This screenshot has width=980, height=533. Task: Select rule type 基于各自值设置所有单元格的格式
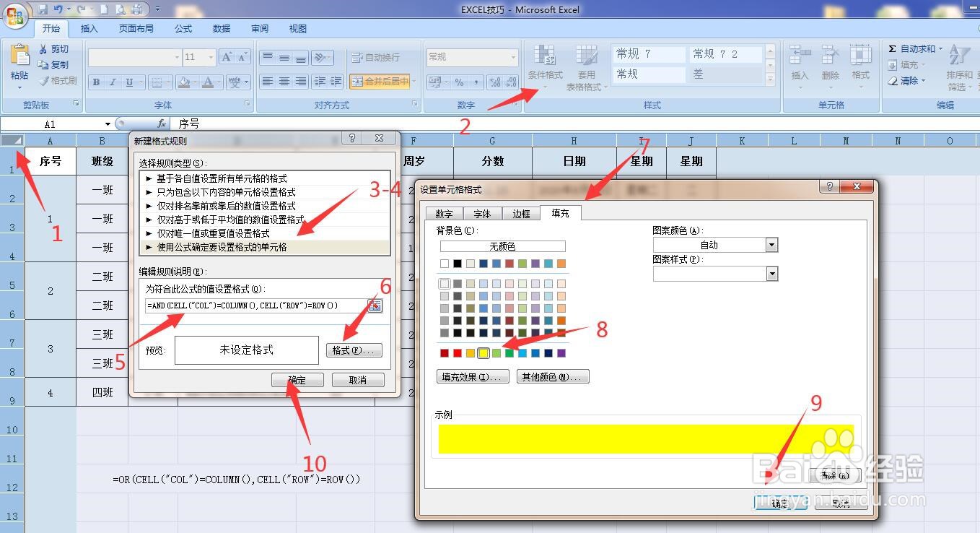[264, 178]
